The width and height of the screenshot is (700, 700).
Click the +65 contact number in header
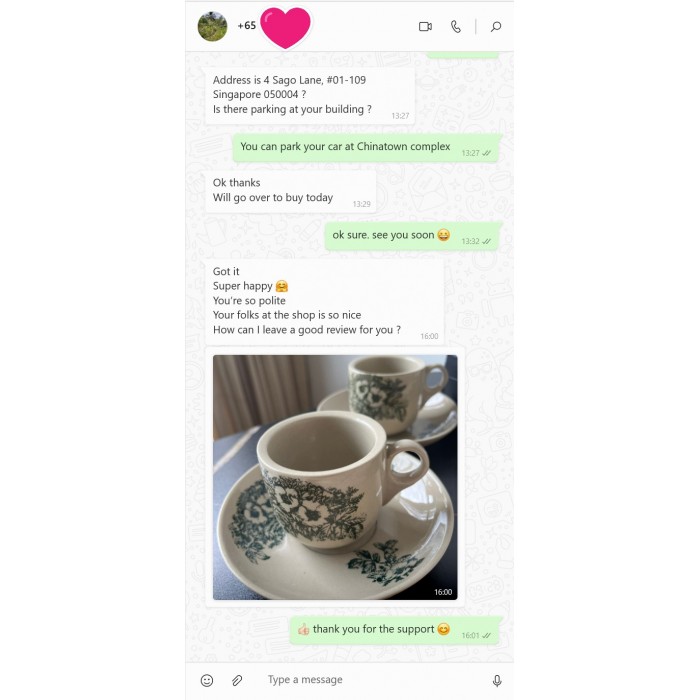(x=246, y=26)
